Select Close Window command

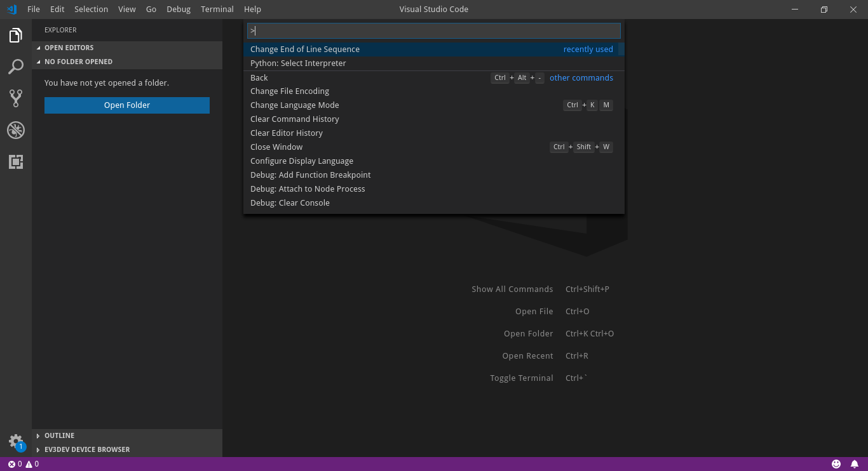(434, 147)
